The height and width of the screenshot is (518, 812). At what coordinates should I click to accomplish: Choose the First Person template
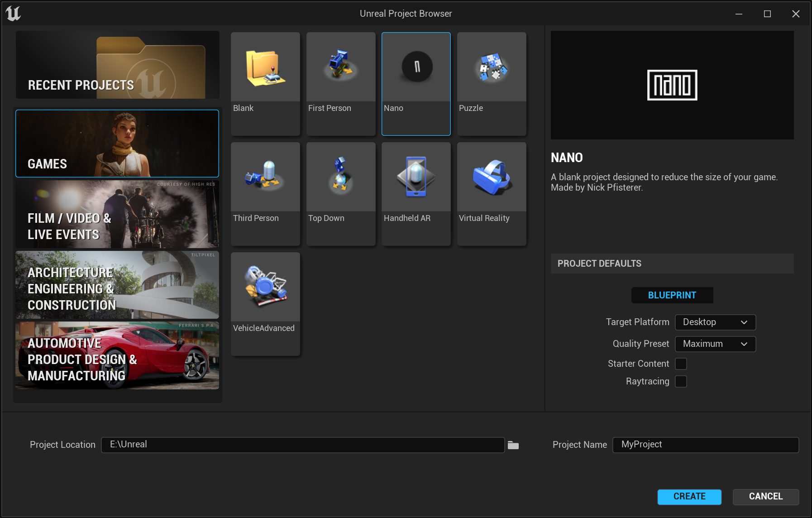click(341, 83)
